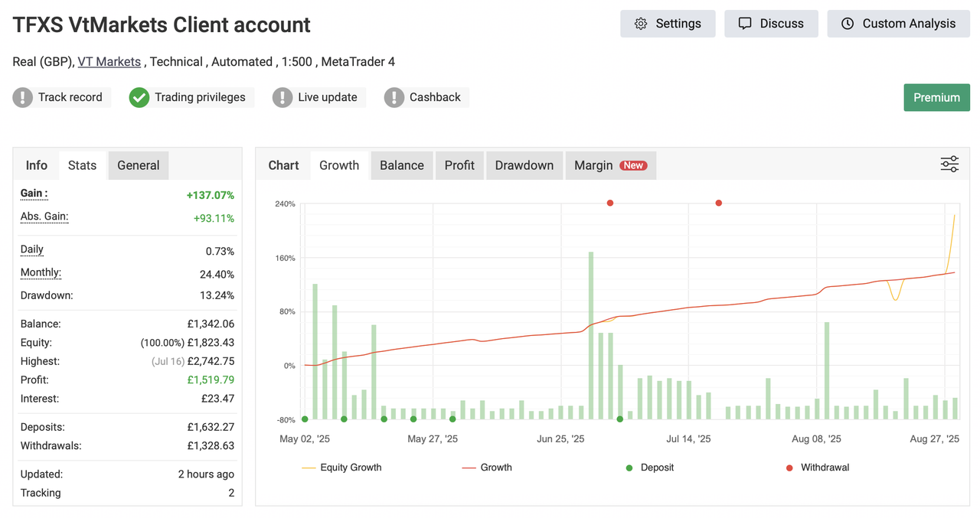The image size is (980, 518).
Task: Click the £1,632.27 deposits value
Action: pyautogui.click(x=211, y=427)
